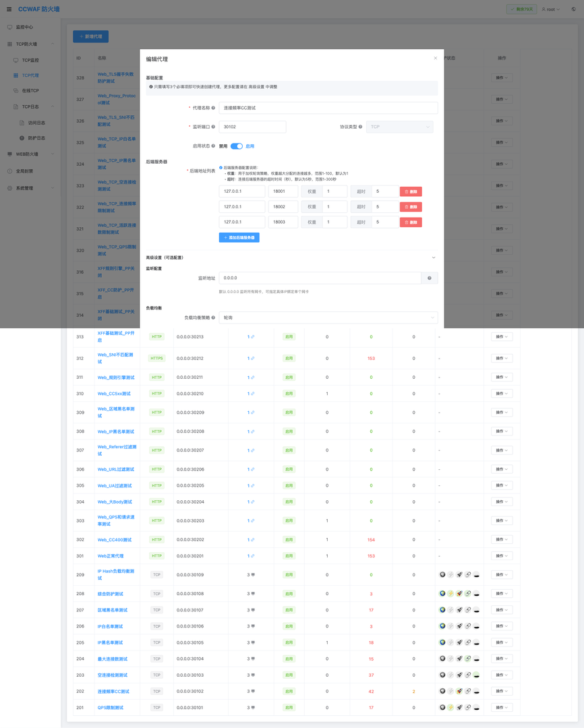Viewport: 584px width, 728px height.
Task: Delete the backend server with port 18002
Action: 411,207
